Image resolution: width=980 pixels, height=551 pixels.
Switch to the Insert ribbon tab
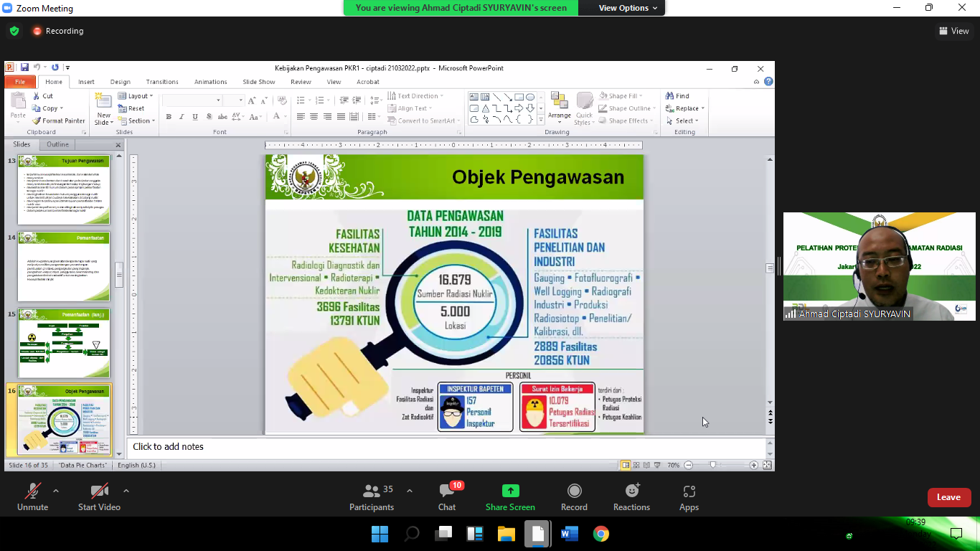point(86,82)
